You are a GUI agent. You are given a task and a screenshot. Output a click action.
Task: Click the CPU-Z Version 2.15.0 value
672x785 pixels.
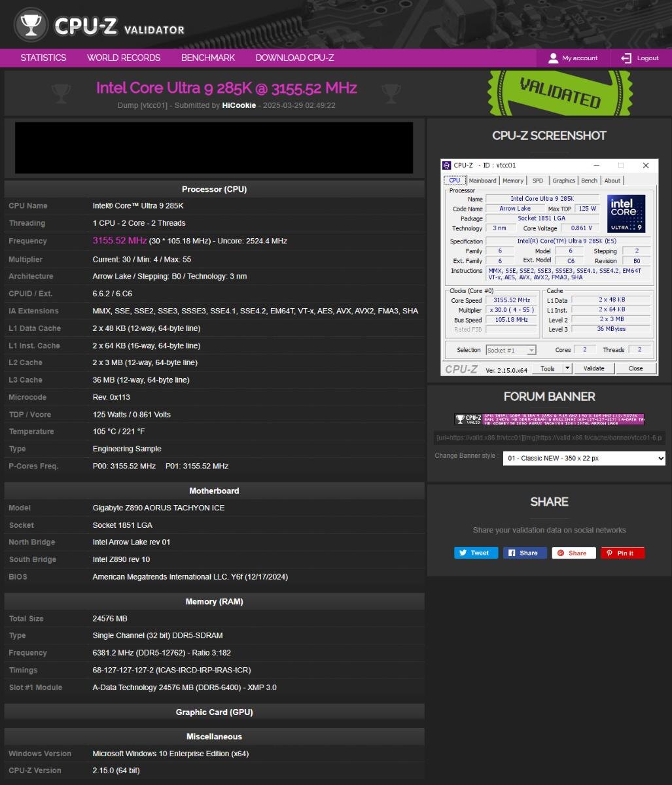(116, 771)
